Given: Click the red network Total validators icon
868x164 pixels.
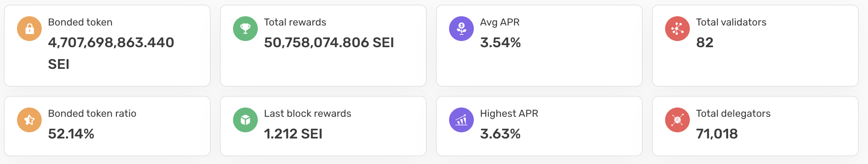Looking at the screenshot, I should (x=677, y=29).
